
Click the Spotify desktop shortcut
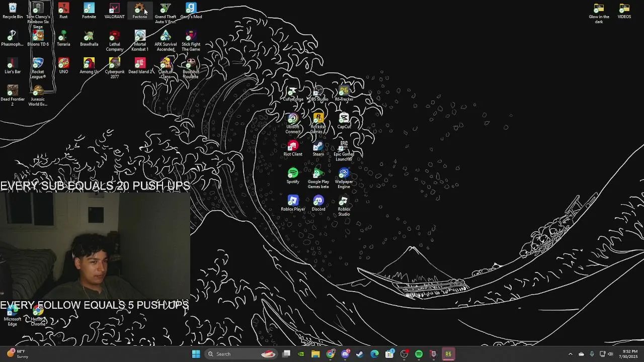[x=293, y=176]
